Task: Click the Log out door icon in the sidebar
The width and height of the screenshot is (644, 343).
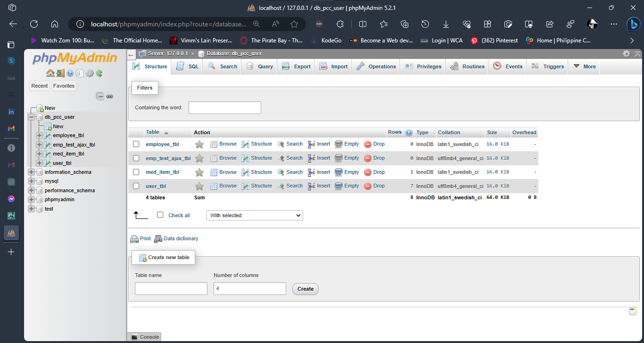Action: 60,73
